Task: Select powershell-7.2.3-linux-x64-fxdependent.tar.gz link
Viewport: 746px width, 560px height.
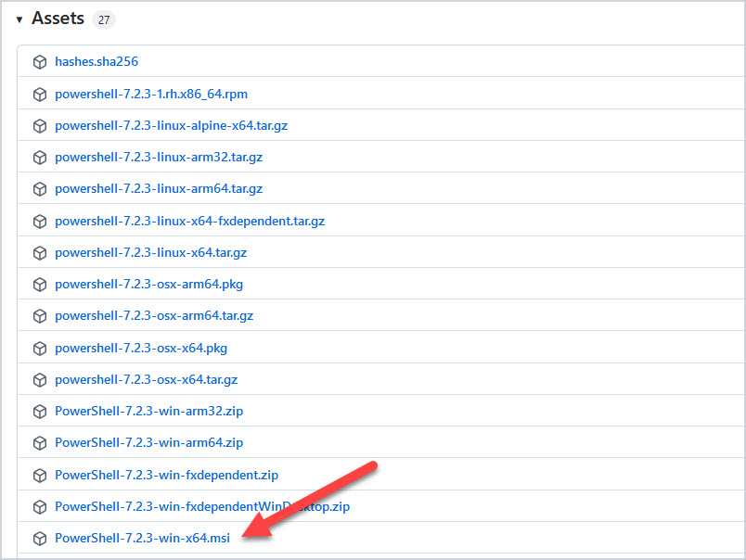Action: [190, 221]
